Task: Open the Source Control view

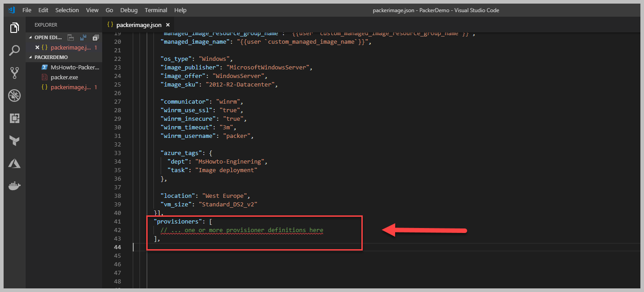Action: click(x=14, y=73)
